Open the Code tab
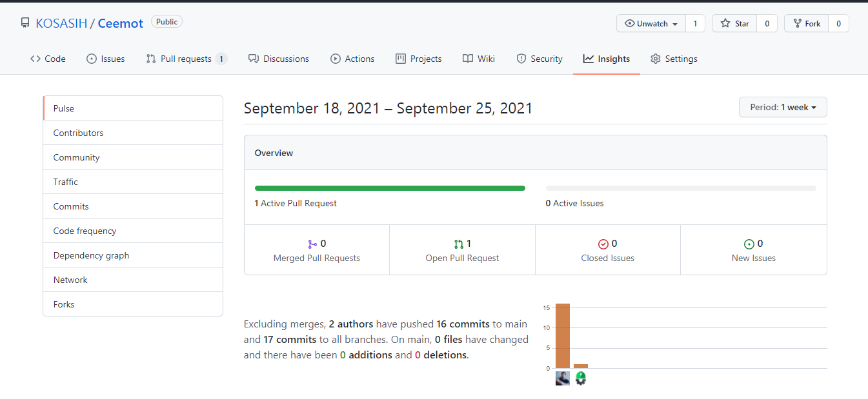This screenshot has height=399, width=868. pyautogui.click(x=48, y=59)
